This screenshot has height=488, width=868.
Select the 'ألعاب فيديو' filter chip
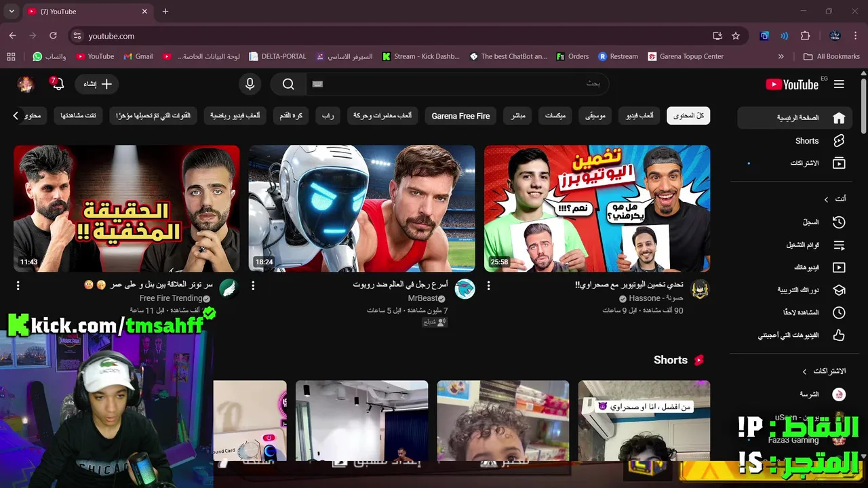coord(640,116)
